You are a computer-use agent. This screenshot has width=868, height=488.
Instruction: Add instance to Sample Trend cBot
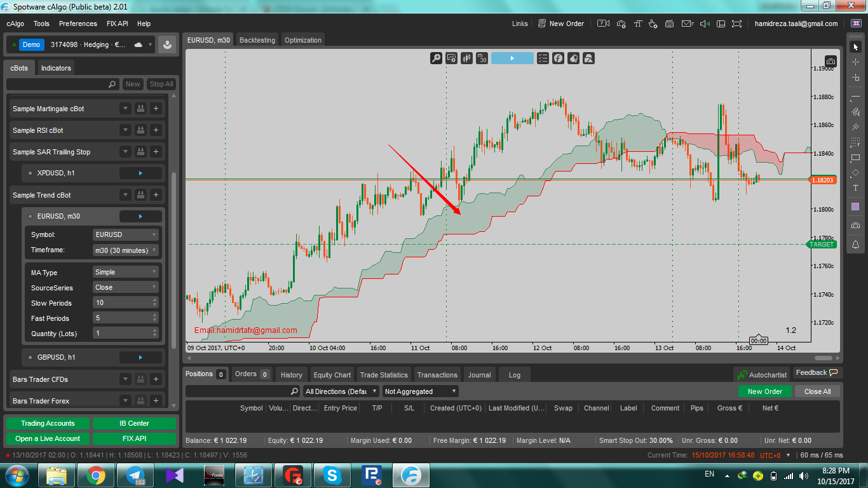[156, 195]
